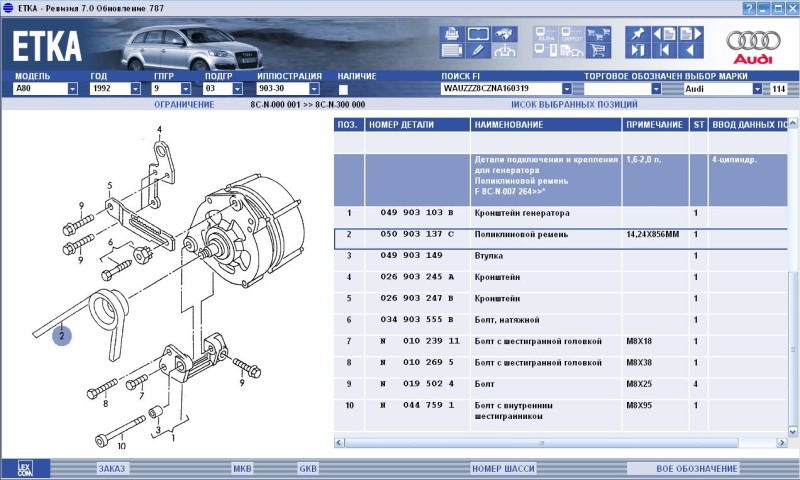This screenshot has height=480, width=800.
Task: Go to next illustration page icon
Action: click(691, 34)
